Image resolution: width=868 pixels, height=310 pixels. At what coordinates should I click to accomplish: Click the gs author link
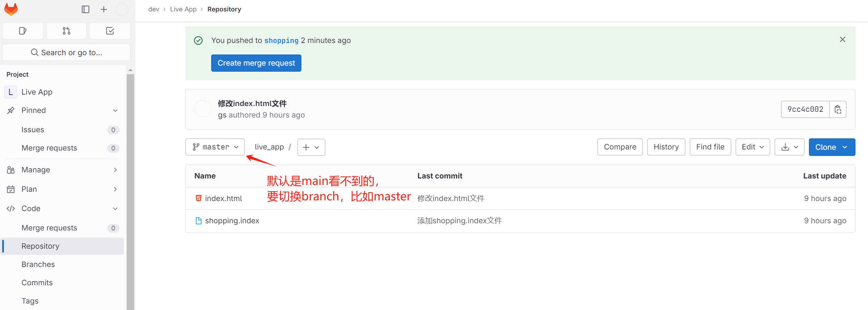(222, 115)
